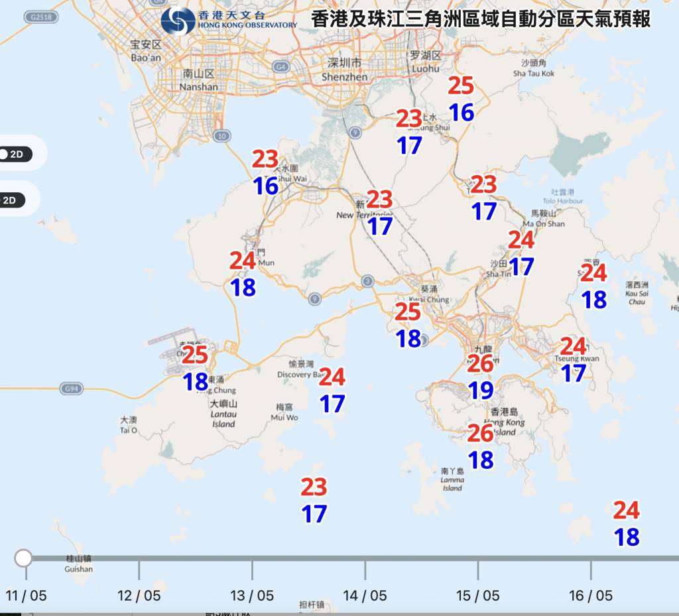Click the Guishan label
This screenshot has width=679, height=616.
click(79, 564)
